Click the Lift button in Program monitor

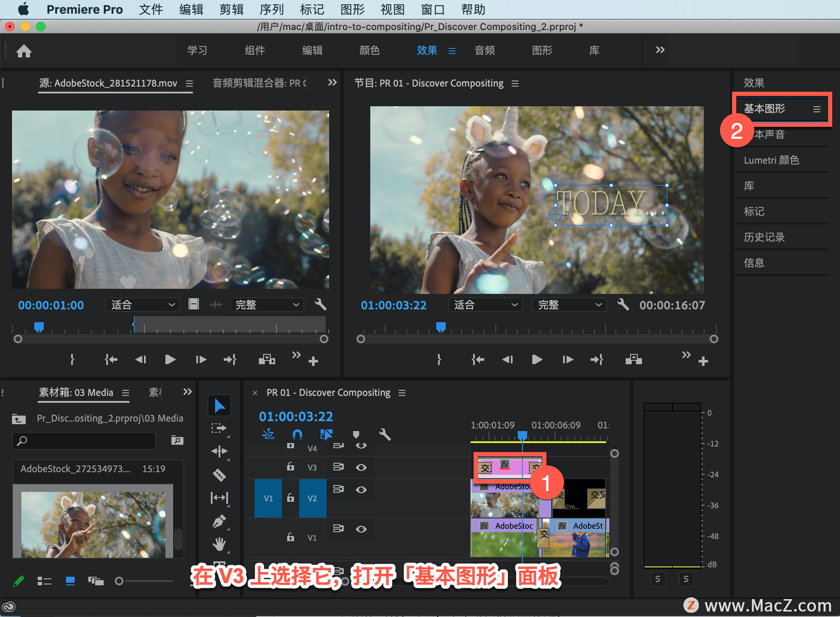tap(633, 359)
